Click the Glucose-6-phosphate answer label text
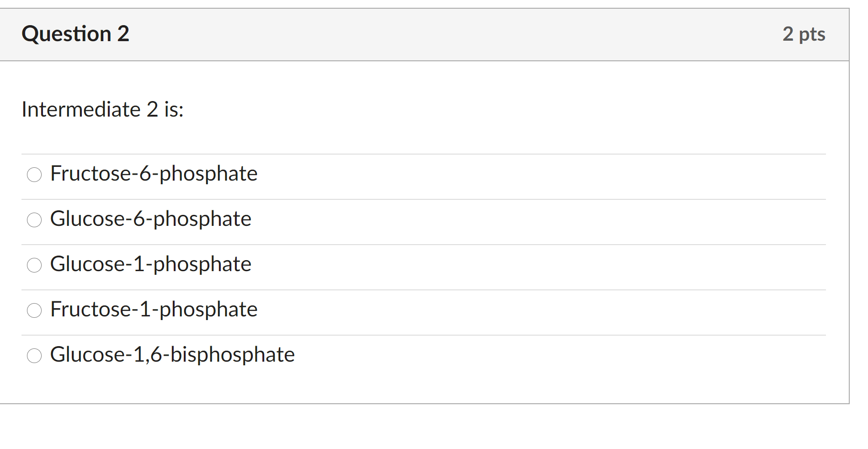Image resolution: width=868 pixels, height=449 pixels. point(151,219)
